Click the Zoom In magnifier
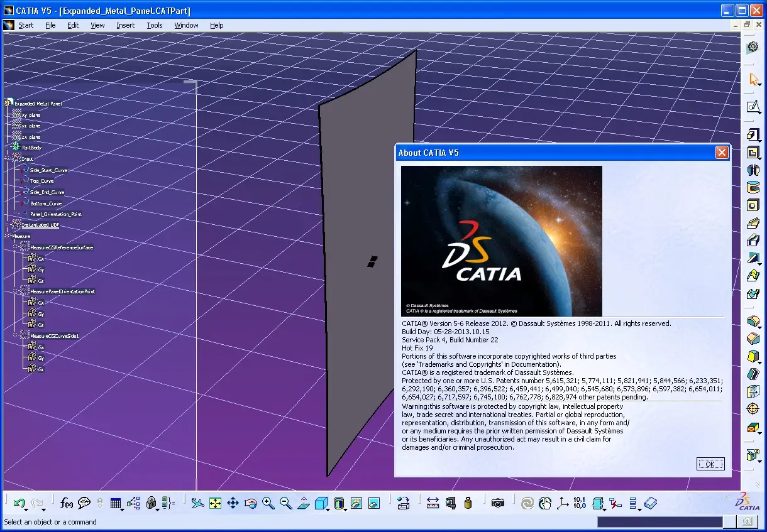Screen dimensions: 767x532 (268, 503)
